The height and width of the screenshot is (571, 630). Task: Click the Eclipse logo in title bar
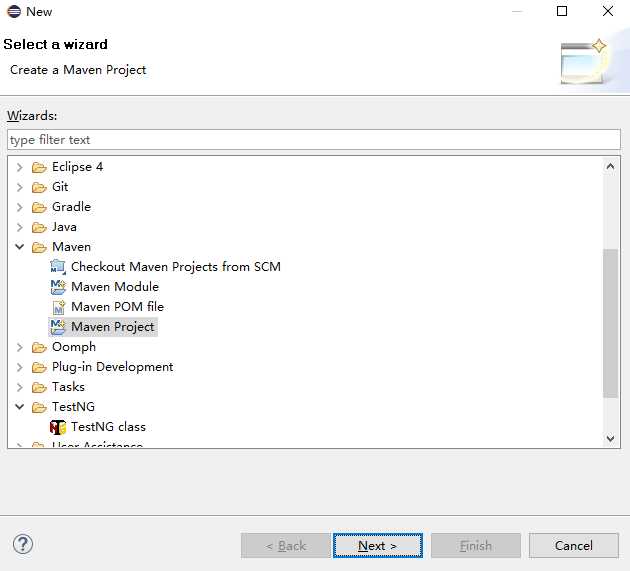(14, 11)
